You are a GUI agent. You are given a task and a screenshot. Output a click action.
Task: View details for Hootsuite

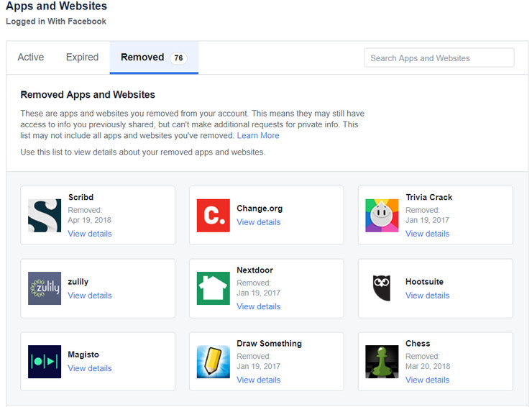point(427,296)
